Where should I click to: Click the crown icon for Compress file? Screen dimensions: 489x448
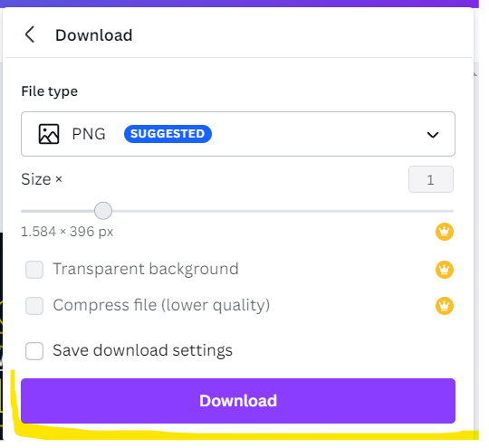(445, 306)
